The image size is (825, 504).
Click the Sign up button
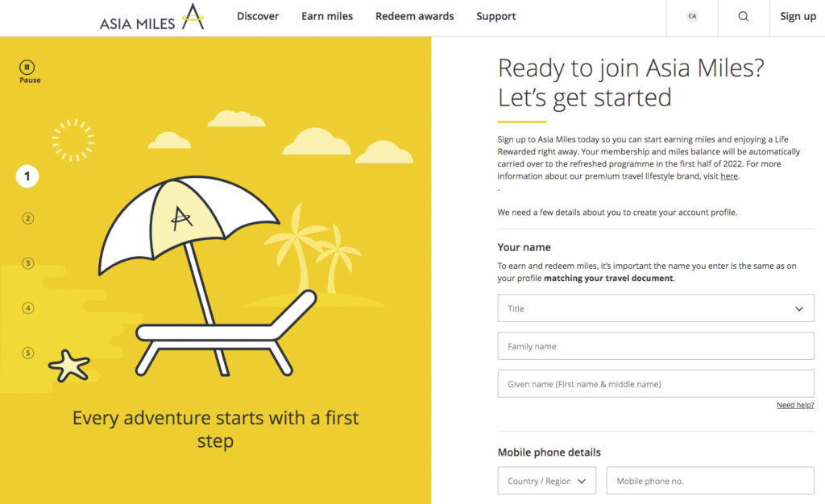tap(798, 16)
